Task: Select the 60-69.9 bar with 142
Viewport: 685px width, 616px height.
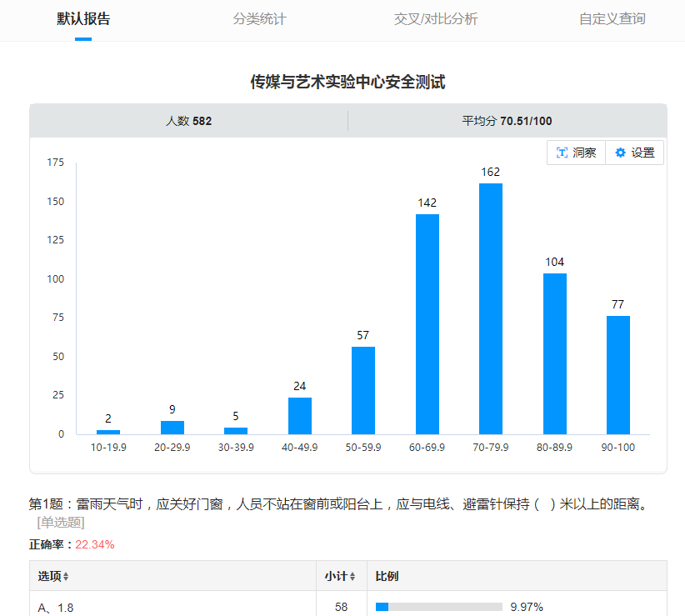Action: click(427, 323)
